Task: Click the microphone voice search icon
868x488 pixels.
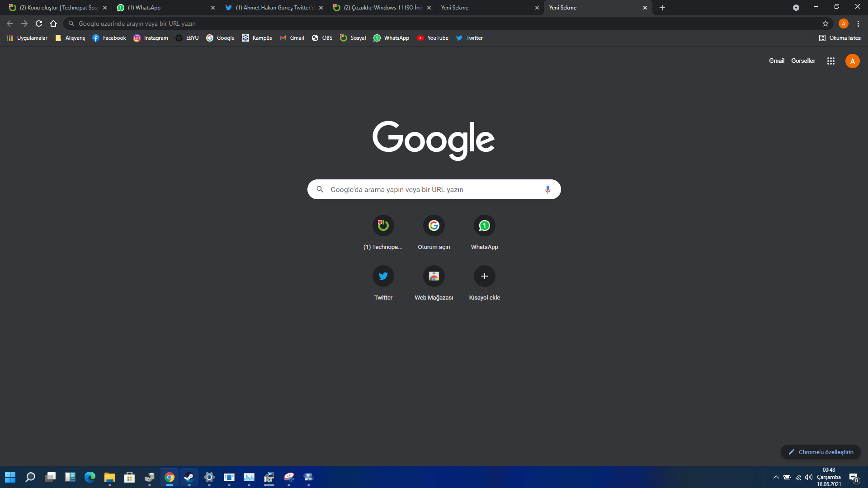Action: pos(547,189)
